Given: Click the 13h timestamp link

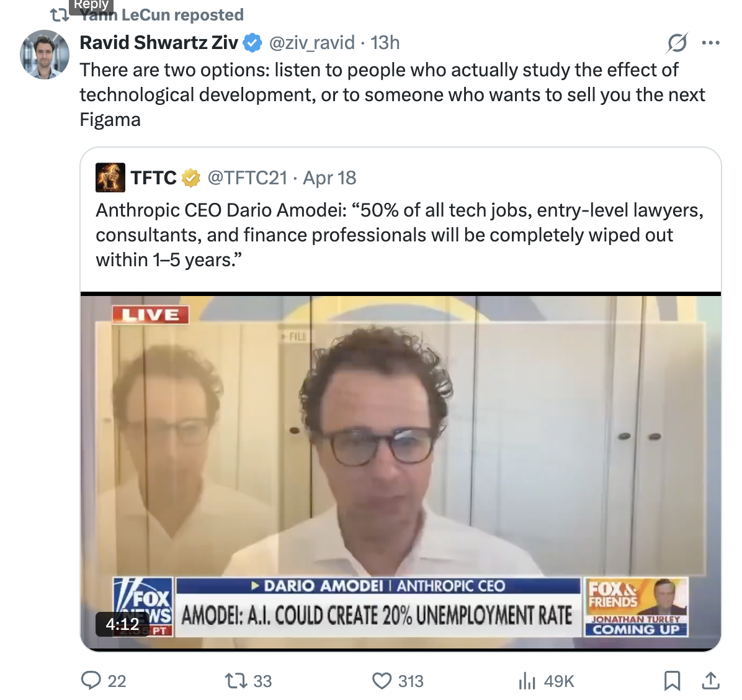Looking at the screenshot, I should (385, 43).
